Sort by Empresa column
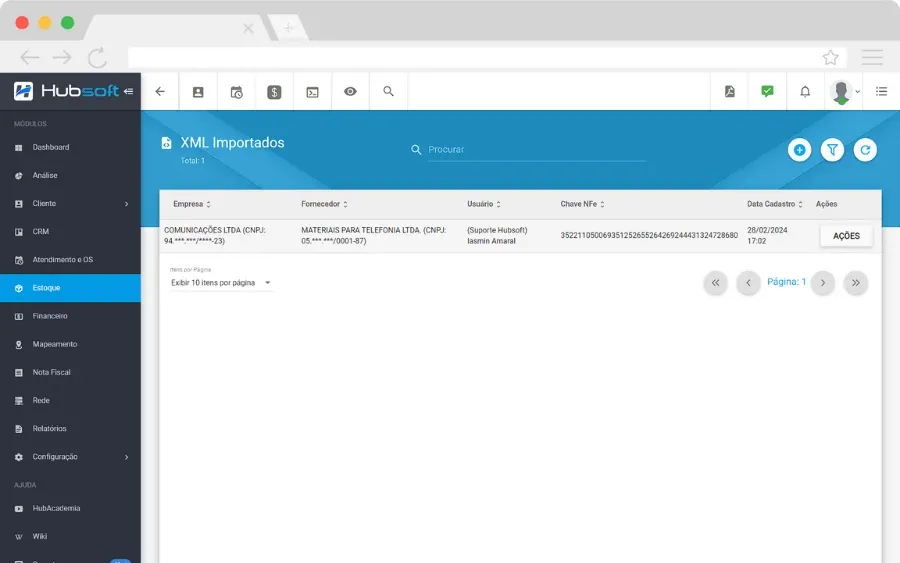 pyautogui.click(x=192, y=204)
